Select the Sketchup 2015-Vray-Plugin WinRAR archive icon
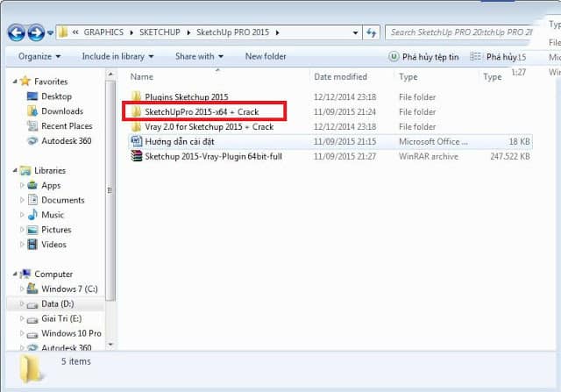Screen dimensions: 561x392 pyautogui.click(x=137, y=156)
